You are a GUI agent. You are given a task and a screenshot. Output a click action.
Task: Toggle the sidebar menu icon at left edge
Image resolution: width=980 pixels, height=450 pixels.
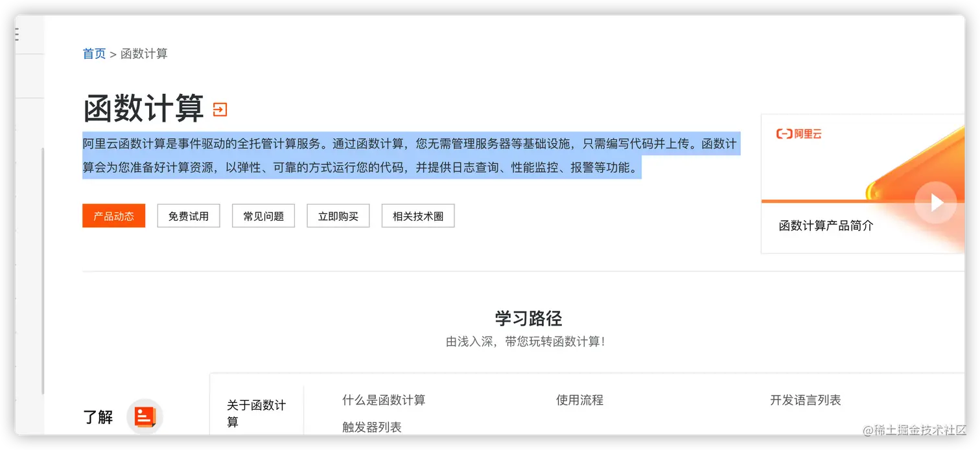click(x=16, y=35)
